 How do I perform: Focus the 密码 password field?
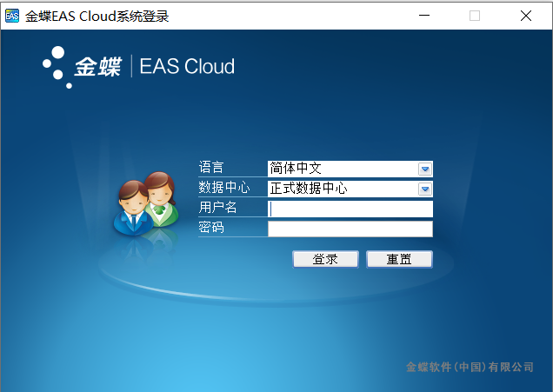350,229
